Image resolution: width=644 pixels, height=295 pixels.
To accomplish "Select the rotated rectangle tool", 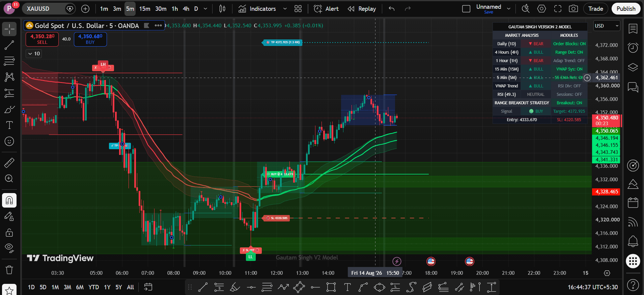I will [299, 287].
